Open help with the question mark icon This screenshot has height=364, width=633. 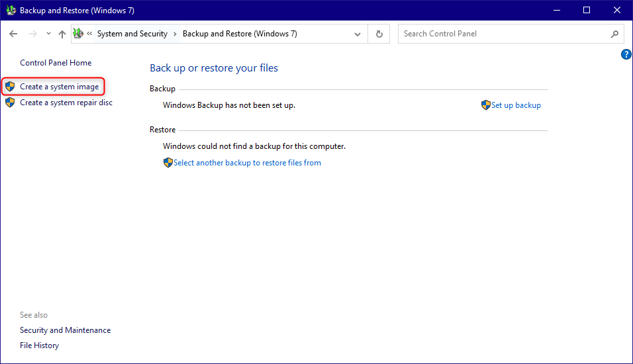(x=626, y=54)
